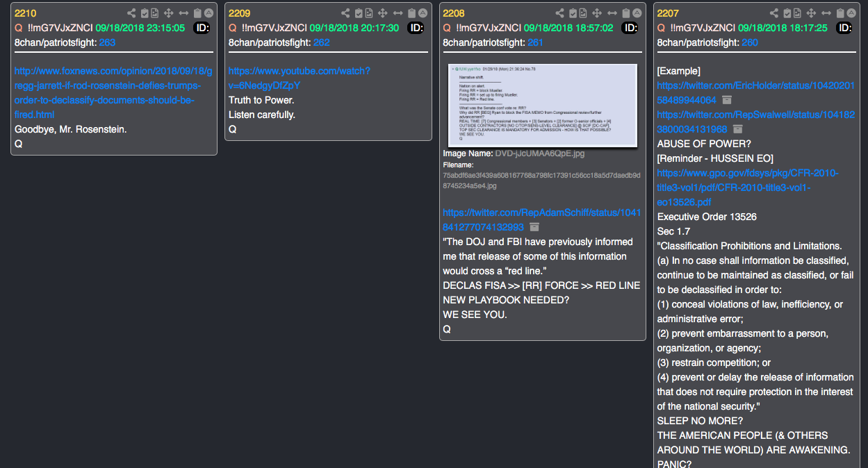Viewport: 868px width, 468px height.
Task: Click archive icon beside RepAdamSchiff tweet link
Action: (x=534, y=227)
